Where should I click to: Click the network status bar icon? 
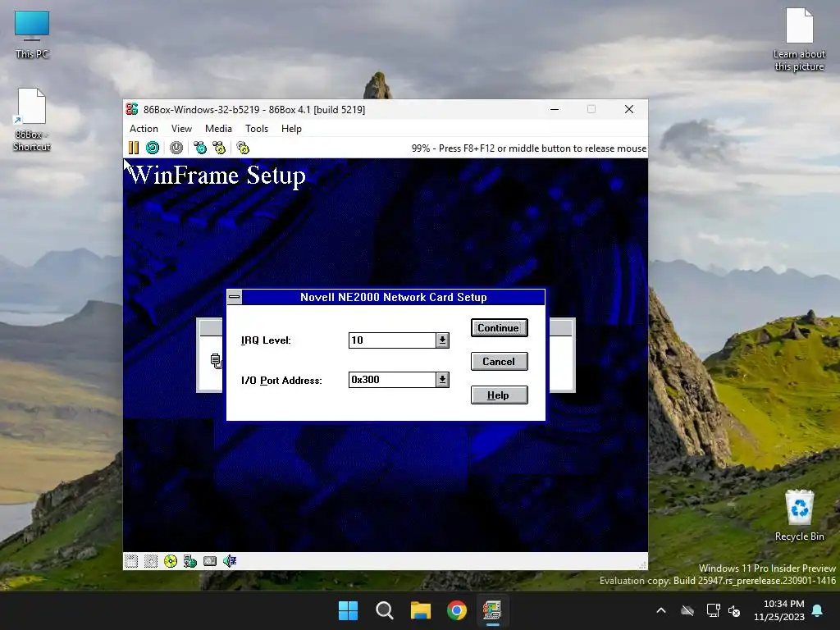pos(190,561)
